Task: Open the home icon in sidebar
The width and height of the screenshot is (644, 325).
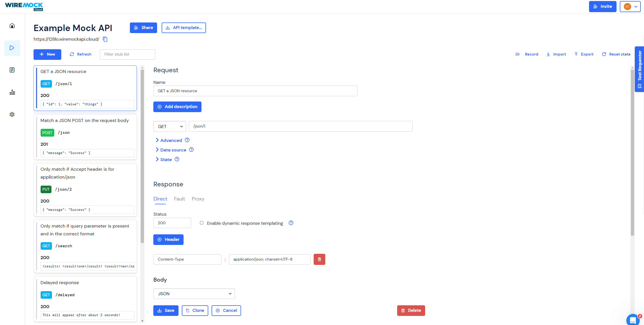Action: pyautogui.click(x=12, y=26)
